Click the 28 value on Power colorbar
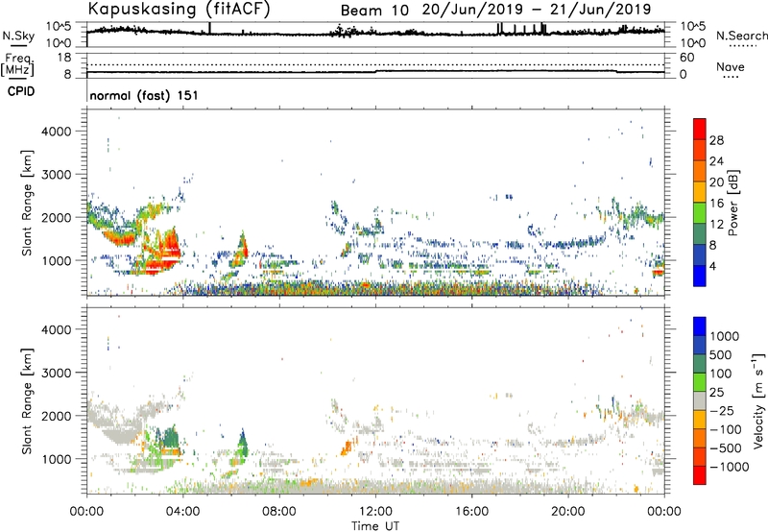 point(716,140)
